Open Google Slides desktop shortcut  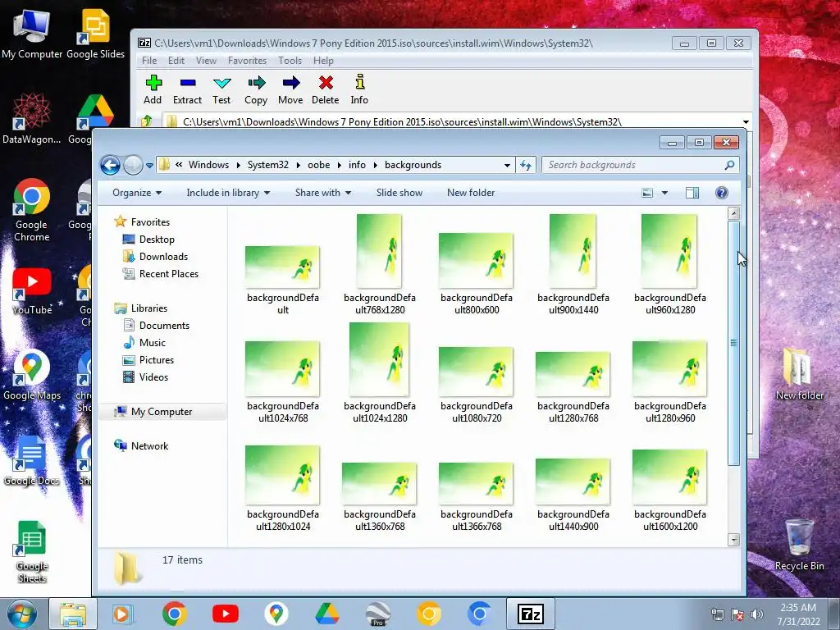pos(96,34)
